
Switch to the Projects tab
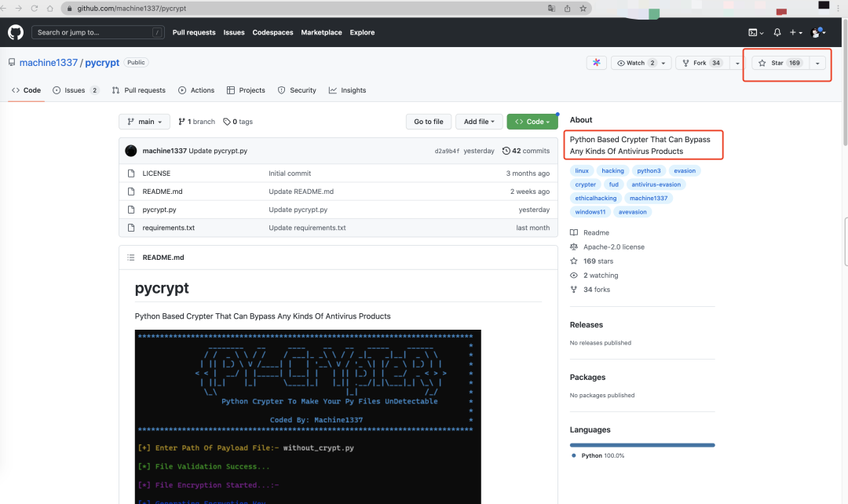(246, 90)
